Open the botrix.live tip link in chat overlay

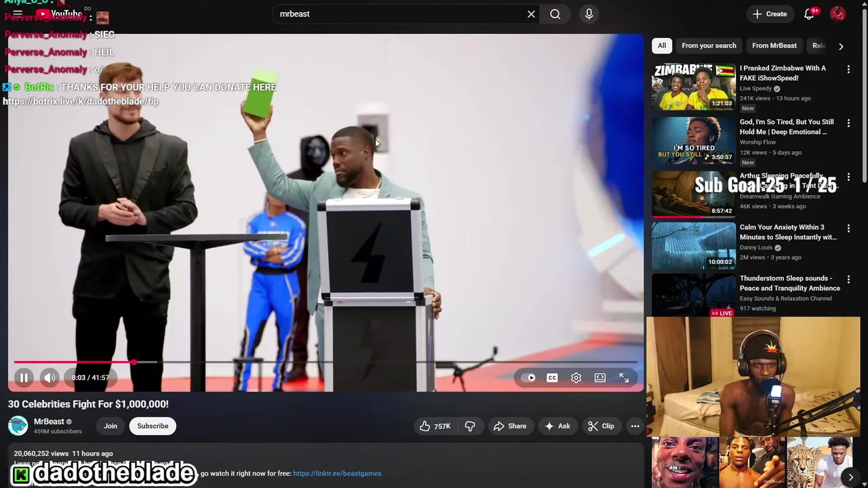[x=81, y=101]
